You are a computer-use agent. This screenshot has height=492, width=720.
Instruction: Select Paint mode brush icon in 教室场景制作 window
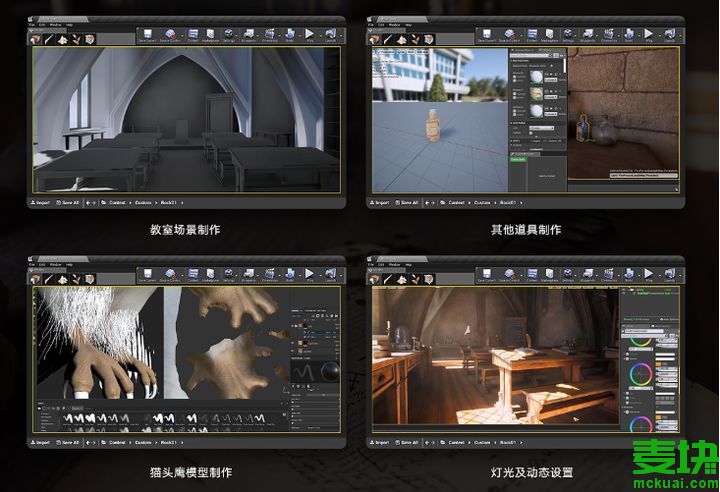(x=49, y=40)
